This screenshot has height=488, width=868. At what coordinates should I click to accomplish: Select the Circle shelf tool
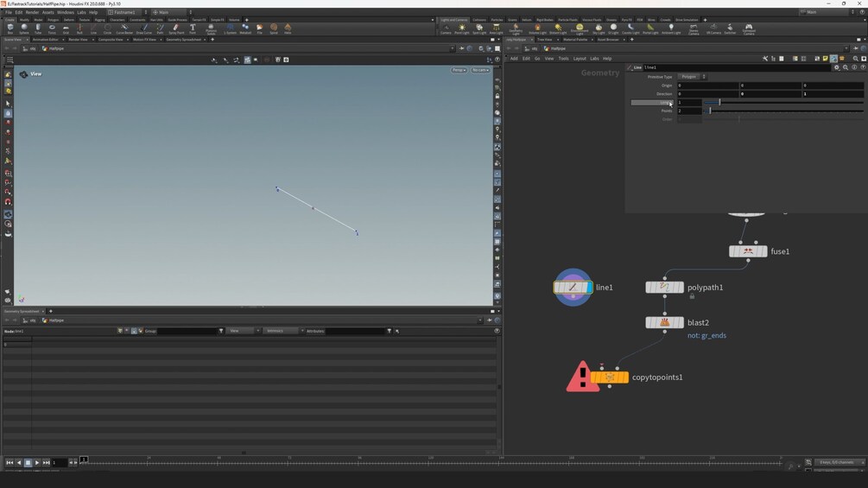[x=107, y=29]
